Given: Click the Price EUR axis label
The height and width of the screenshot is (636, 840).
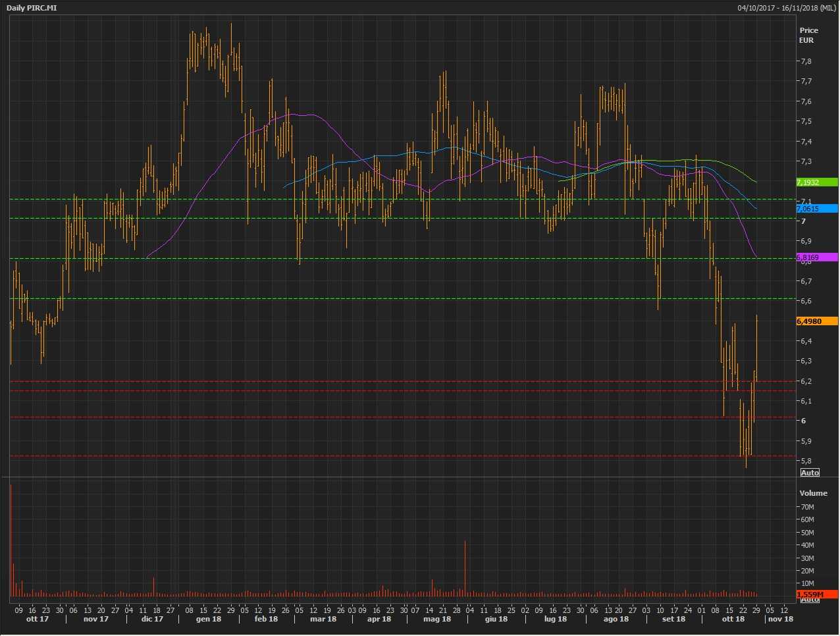Looking at the screenshot, I should (x=808, y=35).
